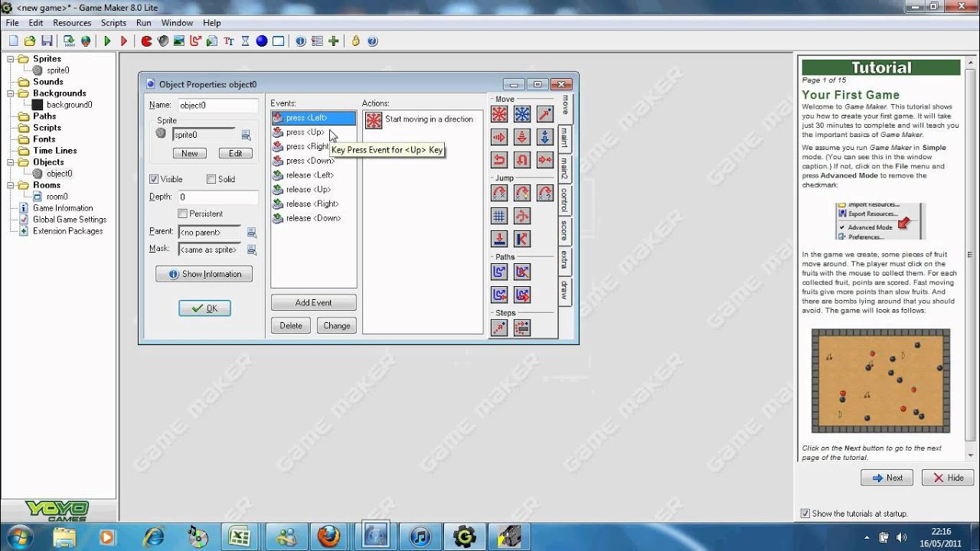Image resolution: width=980 pixels, height=551 pixels.
Task: Open the Resources menu
Action: coord(72,23)
